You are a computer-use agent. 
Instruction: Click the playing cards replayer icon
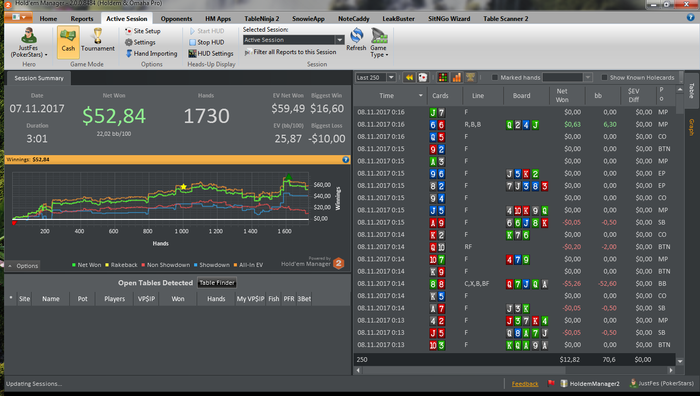pos(422,78)
